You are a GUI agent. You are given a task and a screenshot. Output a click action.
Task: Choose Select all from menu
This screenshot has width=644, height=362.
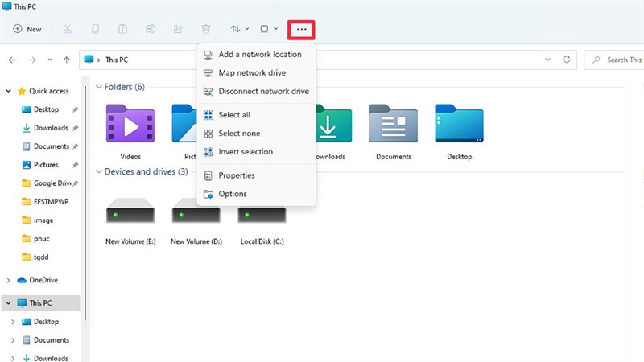[234, 115]
